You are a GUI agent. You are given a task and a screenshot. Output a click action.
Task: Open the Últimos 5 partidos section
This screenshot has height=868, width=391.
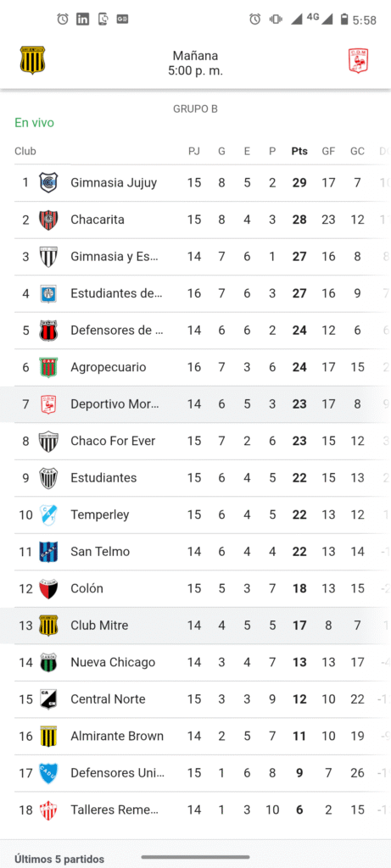click(59, 860)
